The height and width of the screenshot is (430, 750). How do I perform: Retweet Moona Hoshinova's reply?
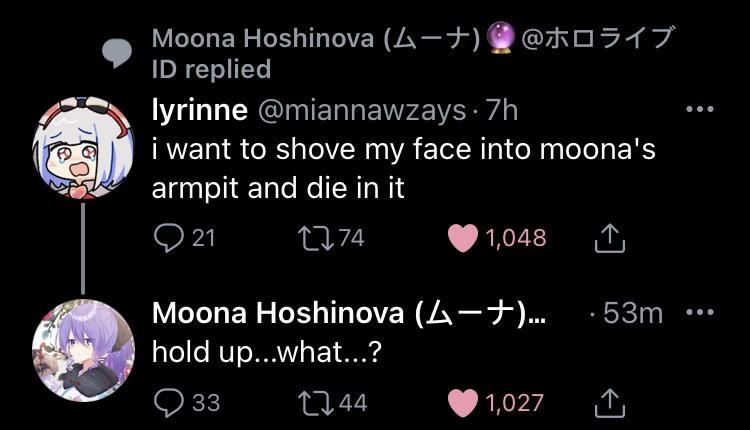pos(313,402)
